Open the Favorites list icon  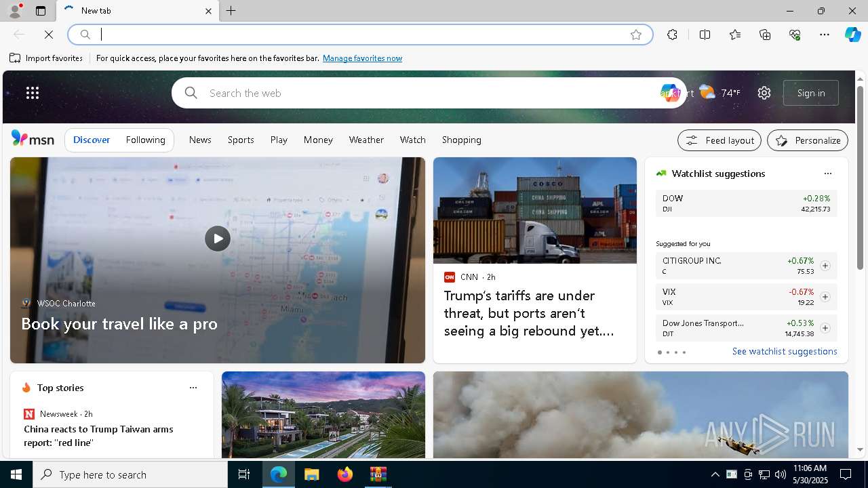[735, 35]
